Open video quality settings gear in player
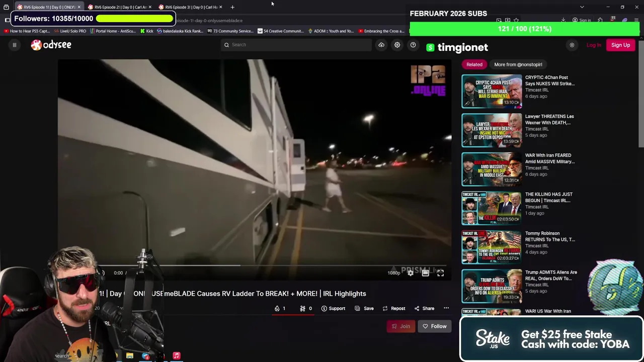This screenshot has width=644, height=362. click(x=411, y=273)
